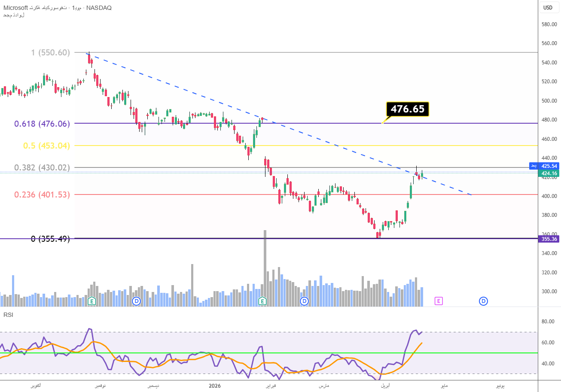Screen dimensions: 561x392
Task: Click the 2026 label on time axis
Action: tap(214, 386)
